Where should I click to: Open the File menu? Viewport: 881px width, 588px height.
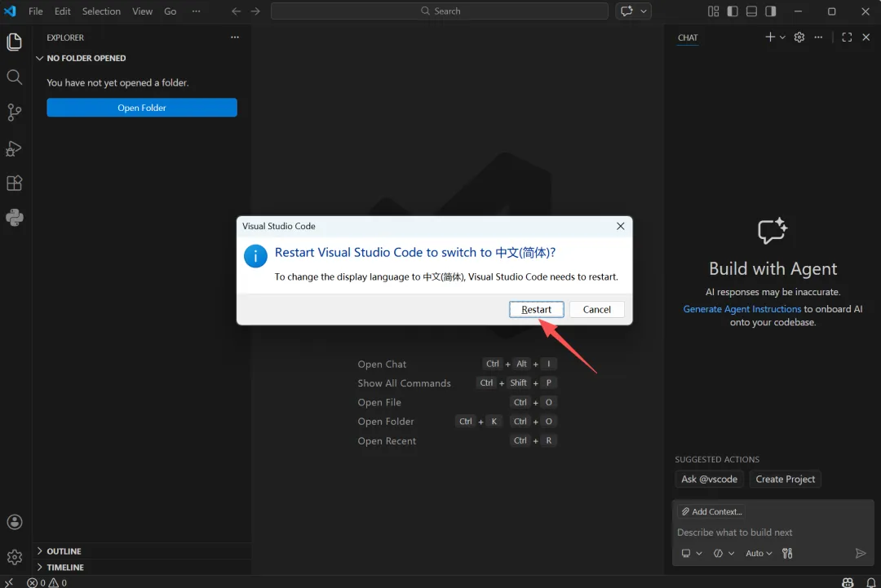tap(35, 11)
